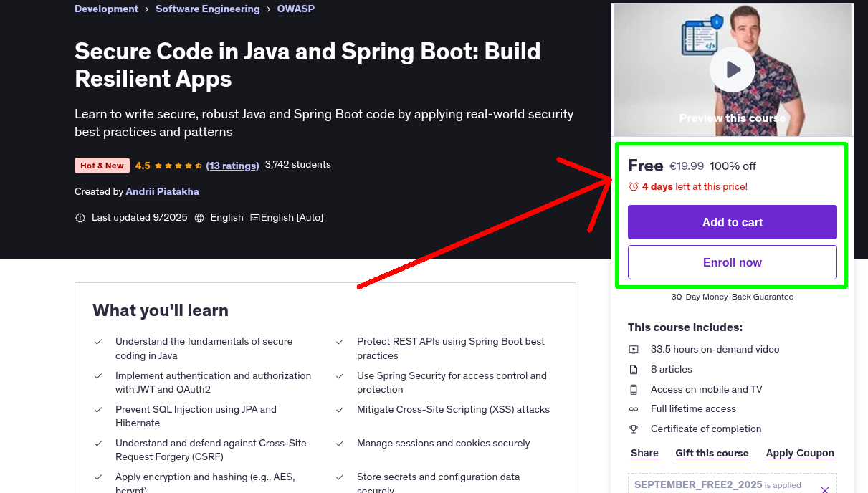
Task: Click the Free price label
Action: click(x=646, y=166)
